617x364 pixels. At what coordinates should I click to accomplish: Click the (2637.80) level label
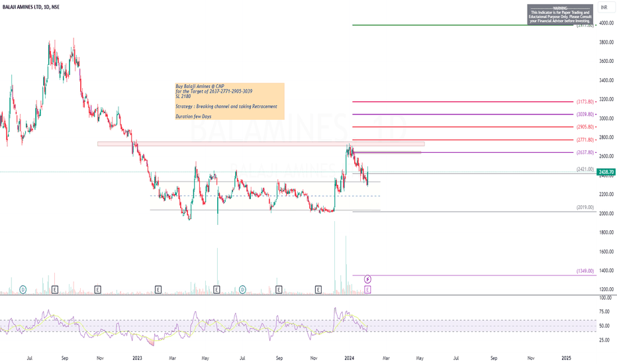[x=585, y=153]
